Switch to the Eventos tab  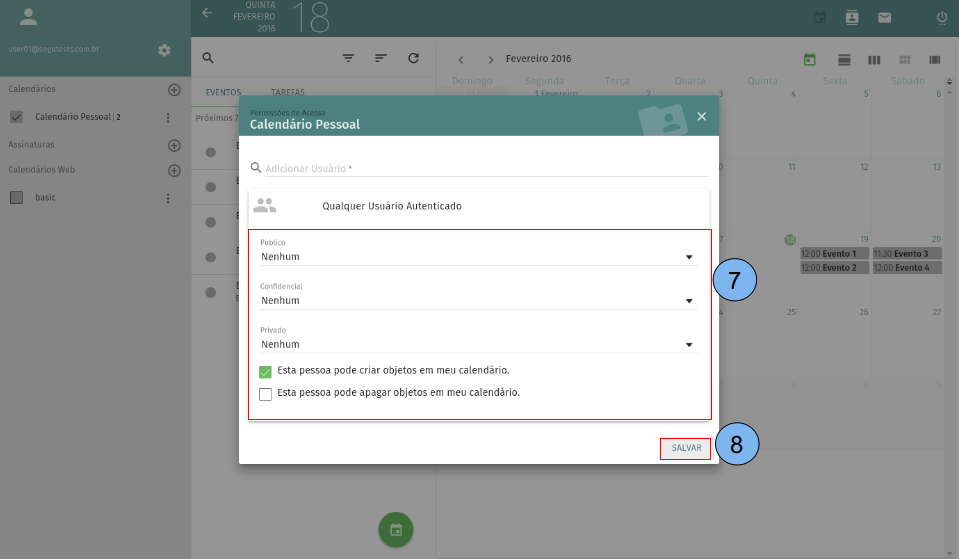[223, 91]
